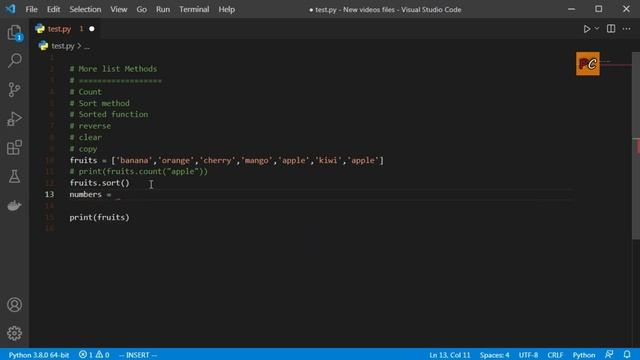Click the -- INSERT -- mode indicator
This screenshot has height=360, width=640.
point(138,355)
